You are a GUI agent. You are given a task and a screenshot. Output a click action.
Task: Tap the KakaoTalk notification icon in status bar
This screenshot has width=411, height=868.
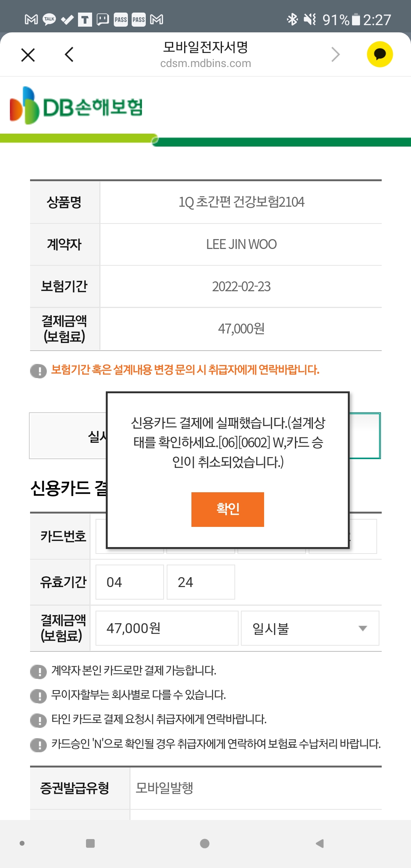(49, 19)
